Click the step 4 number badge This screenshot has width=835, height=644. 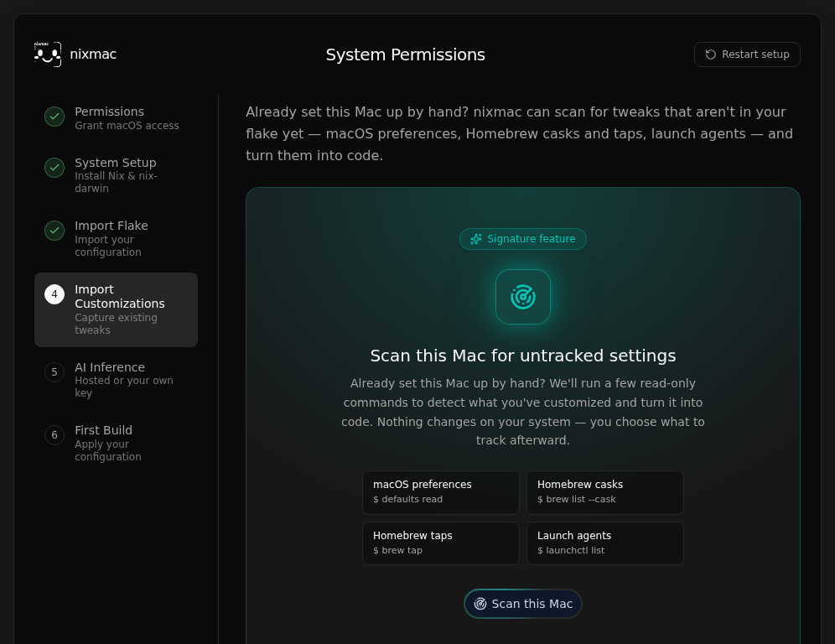click(54, 294)
